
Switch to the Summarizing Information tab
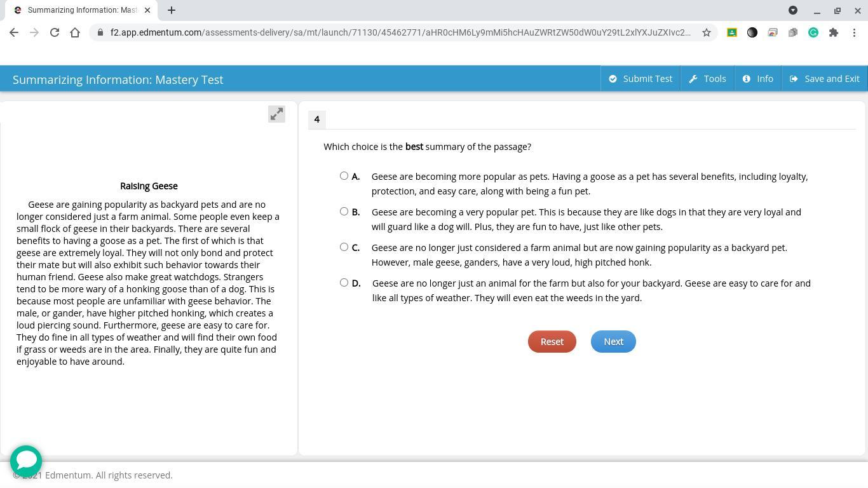[x=83, y=10]
